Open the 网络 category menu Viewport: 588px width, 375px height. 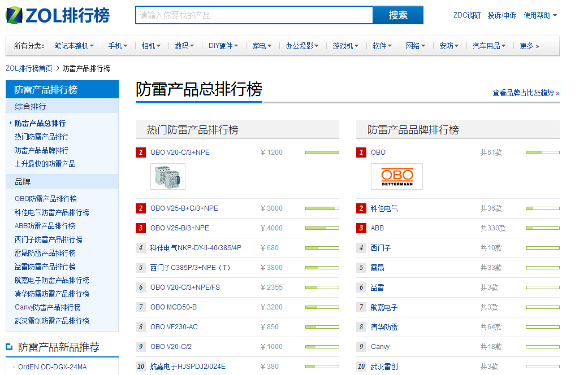tap(416, 46)
